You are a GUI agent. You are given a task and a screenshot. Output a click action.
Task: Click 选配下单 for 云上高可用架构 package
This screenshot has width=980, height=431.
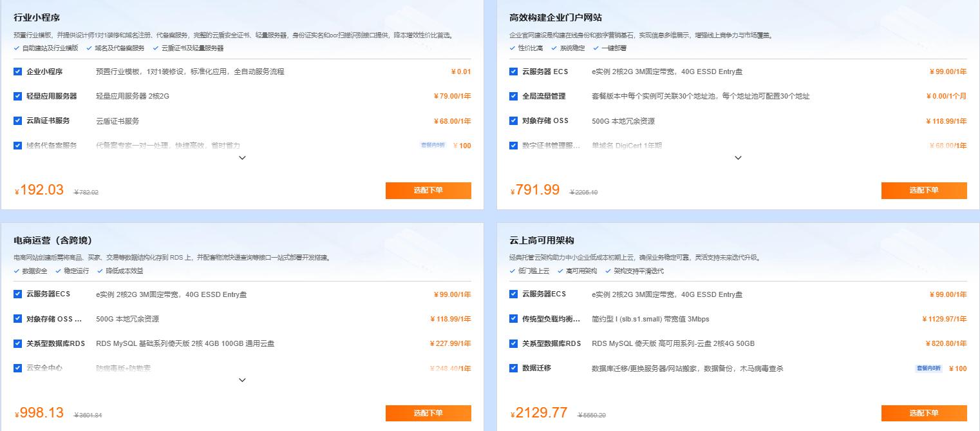tap(924, 413)
